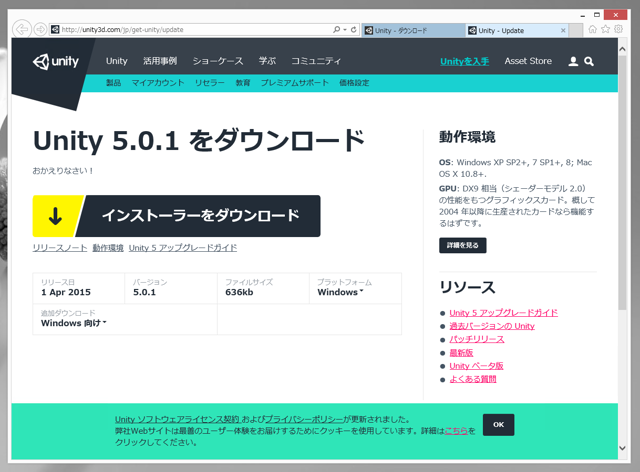Open the Unity ベータ版 link
Viewport: 640px width, 472px height.
tap(476, 366)
